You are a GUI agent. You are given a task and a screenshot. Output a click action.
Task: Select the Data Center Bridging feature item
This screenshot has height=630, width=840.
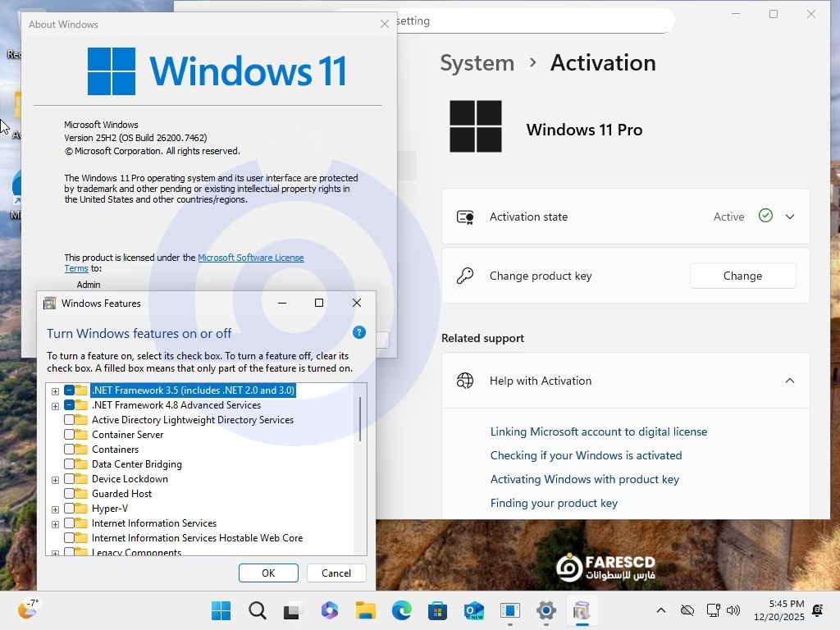pyautogui.click(x=136, y=464)
